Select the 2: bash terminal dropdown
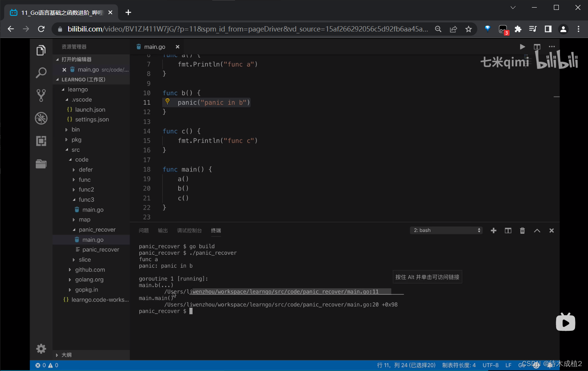The width and height of the screenshot is (588, 371). pyautogui.click(x=446, y=230)
